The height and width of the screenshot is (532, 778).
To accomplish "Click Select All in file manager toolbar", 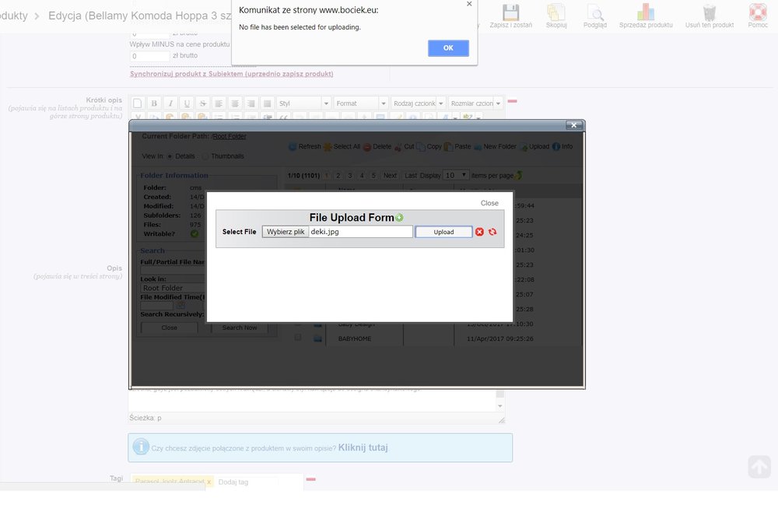I will tap(342, 147).
